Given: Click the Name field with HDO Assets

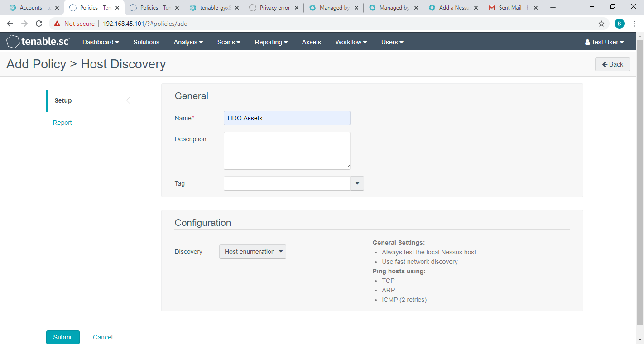Looking at the screenshot, I should coord(287,118).
